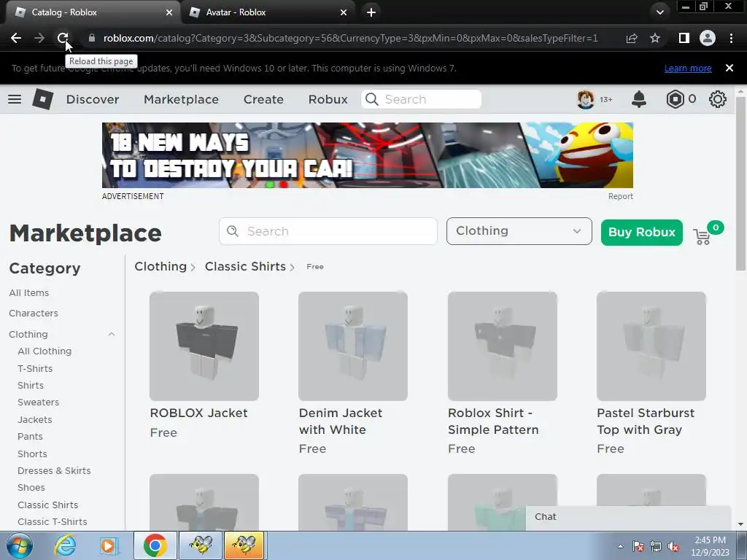Image resolution: width=747 pixels, height=560 pixels.
Task: Select T-Shirts subcategory in sidebar
Action: (x=35, y=368)
